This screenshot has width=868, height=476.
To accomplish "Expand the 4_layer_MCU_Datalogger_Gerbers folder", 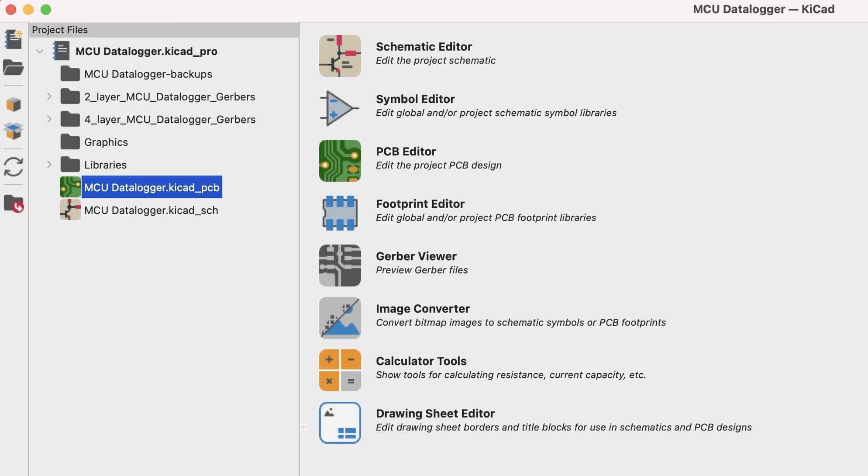I will click(49, 119).
